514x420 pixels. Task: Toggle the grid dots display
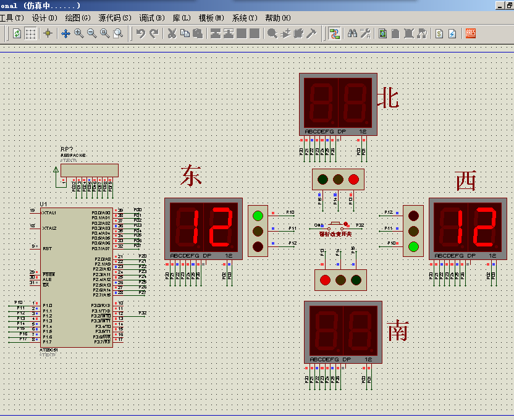click(x=30, y=33)
